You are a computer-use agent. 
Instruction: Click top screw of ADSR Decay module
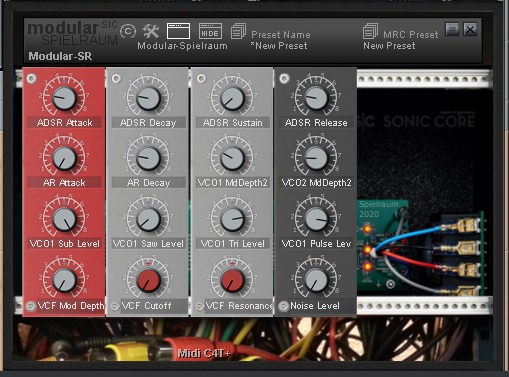(116, 78)
